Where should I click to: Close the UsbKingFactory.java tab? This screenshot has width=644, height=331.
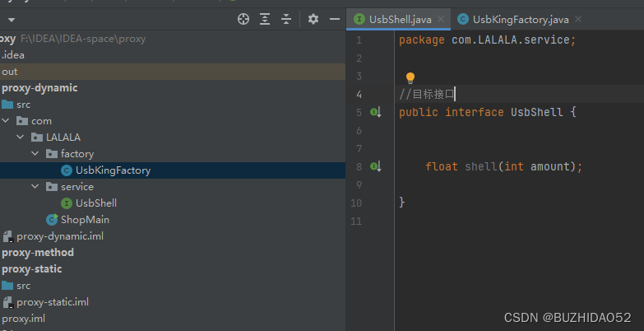(578, 19)
